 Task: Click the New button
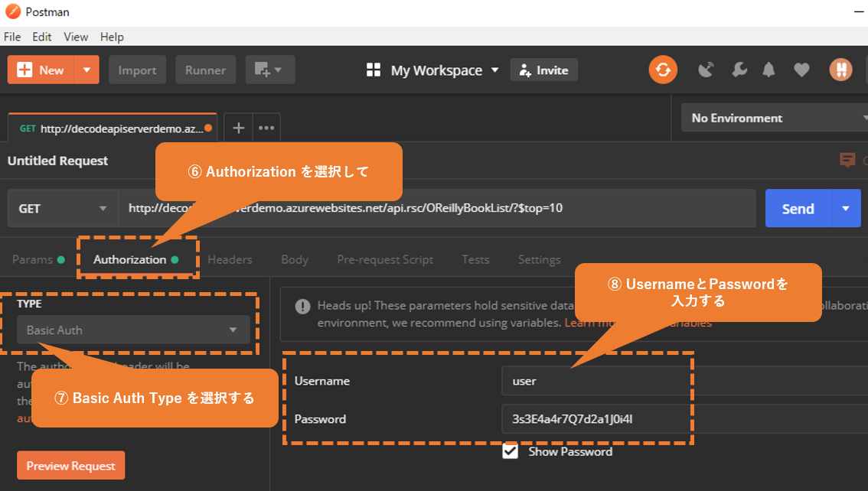coord(41,70)
